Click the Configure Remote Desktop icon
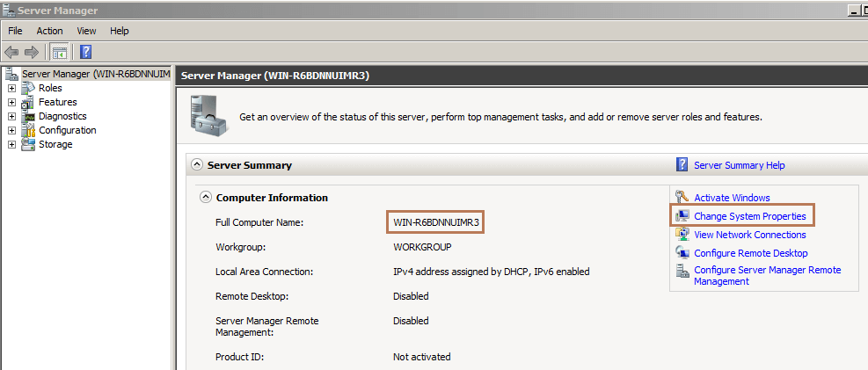The image size is (868, 370). [x=682, y=253]
